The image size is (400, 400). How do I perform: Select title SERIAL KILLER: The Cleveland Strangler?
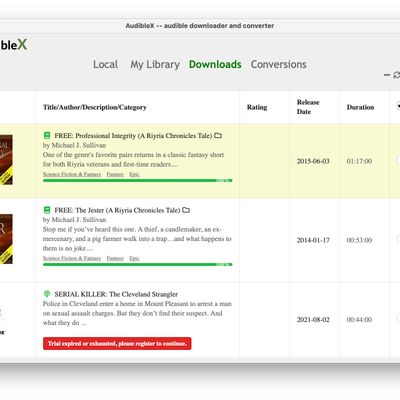click(116, 294)
